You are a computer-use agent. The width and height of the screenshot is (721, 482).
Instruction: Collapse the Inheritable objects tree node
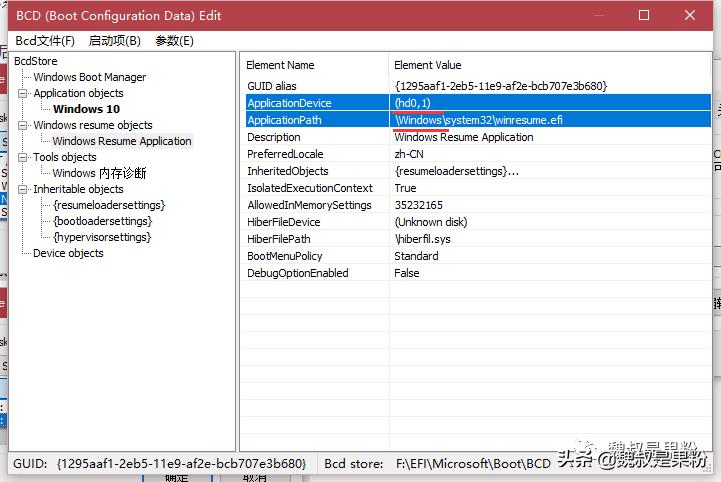click(22, 189)
